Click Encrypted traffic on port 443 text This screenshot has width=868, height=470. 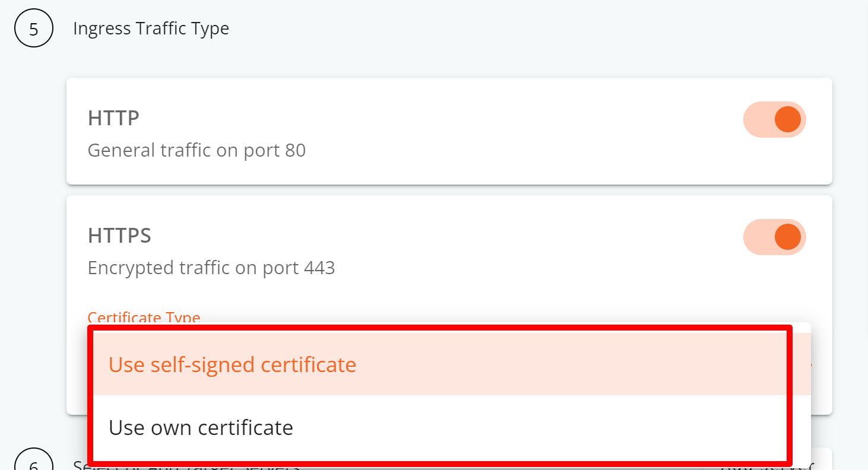[211, 268]
